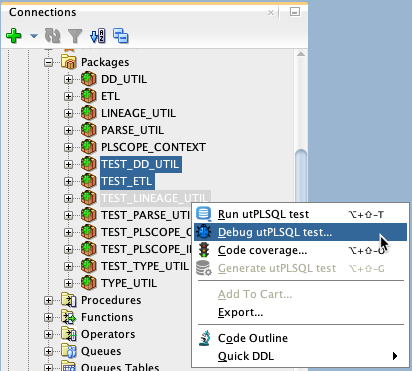Click the Queues folder icon

[x=69, y=351]
